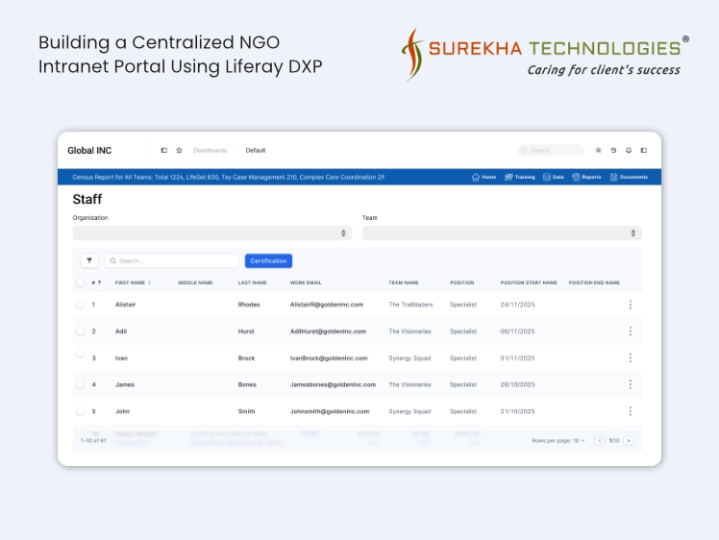Open the Documents menu item

click(x=629, y=177)
